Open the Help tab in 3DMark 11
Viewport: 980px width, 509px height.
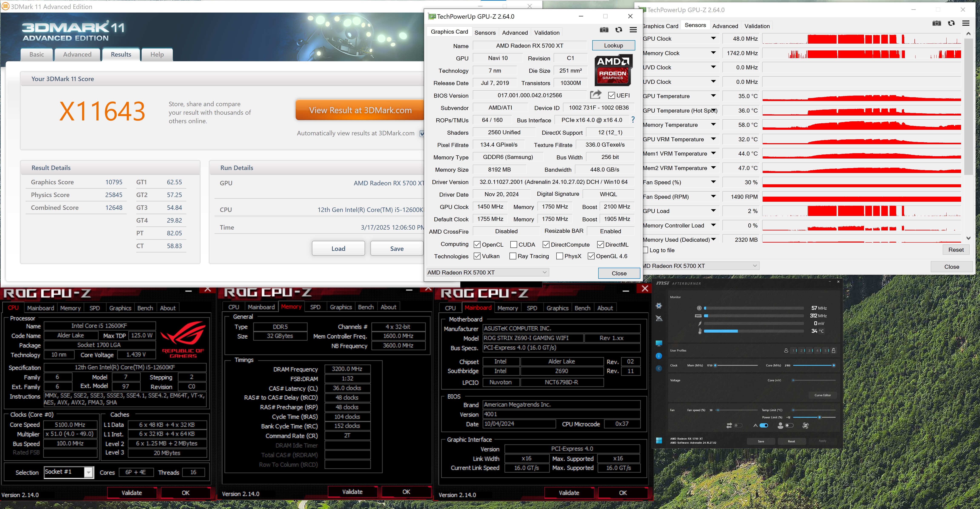[157, 54]
